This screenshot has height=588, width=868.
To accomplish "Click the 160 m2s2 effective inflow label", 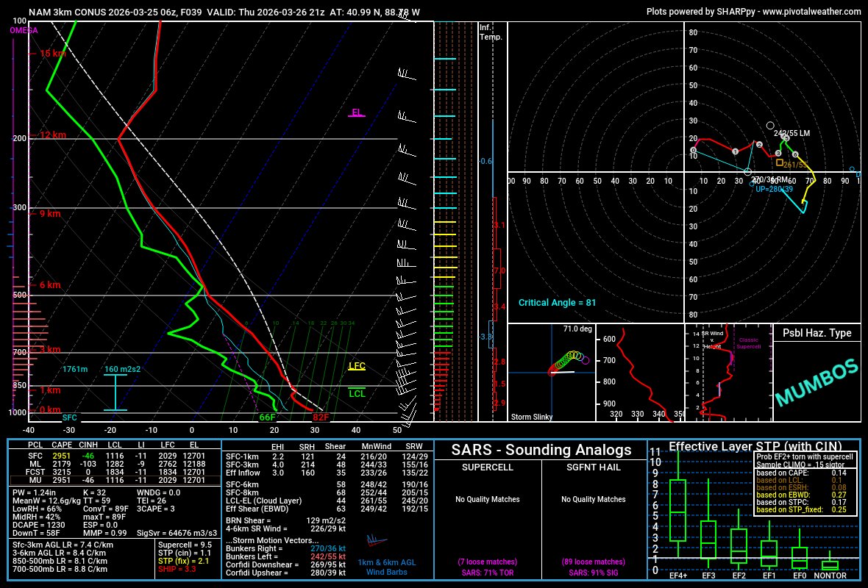I will [x=122, y=369].
